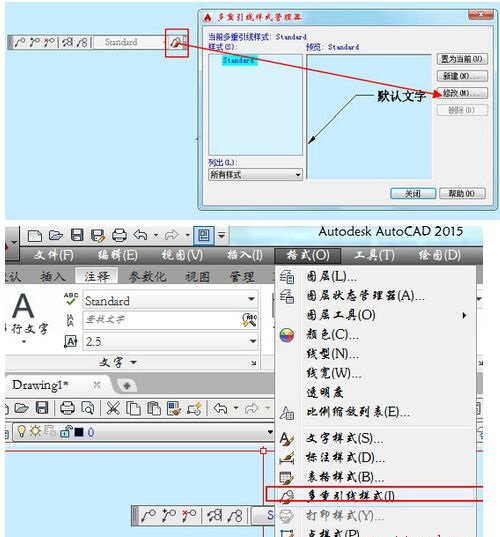
Task: Click Plot printer icon in Standard toolbar
Action: pos(67,409)
